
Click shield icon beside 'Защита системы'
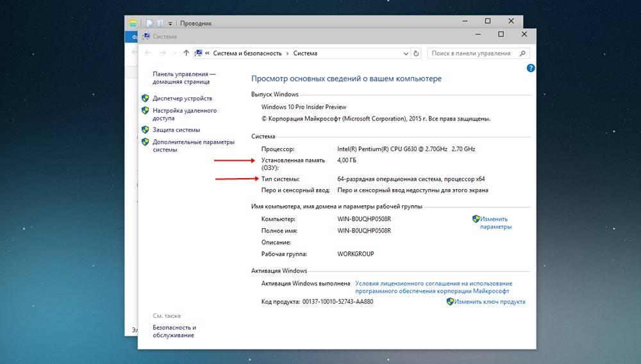(145, 129)
